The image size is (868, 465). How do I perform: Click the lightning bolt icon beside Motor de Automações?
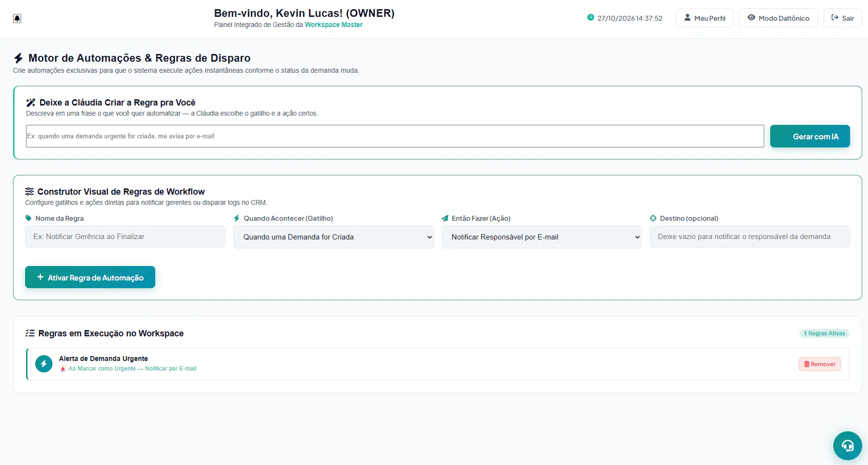(x=18, y=58)
